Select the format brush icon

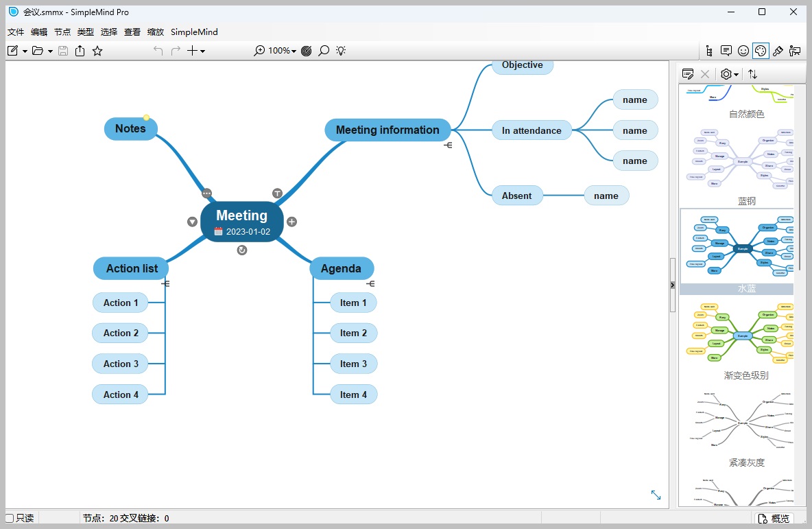coord(777,51)
